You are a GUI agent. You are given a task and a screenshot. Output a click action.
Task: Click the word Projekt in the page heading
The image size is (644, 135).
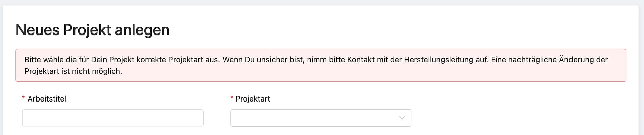87,30
